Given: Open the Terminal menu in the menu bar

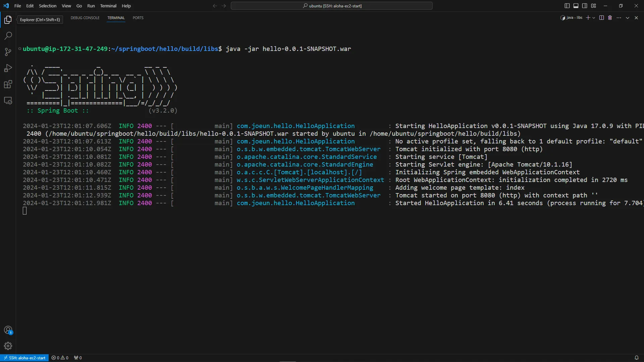Looking at the screenshot, I should [108, 6].
